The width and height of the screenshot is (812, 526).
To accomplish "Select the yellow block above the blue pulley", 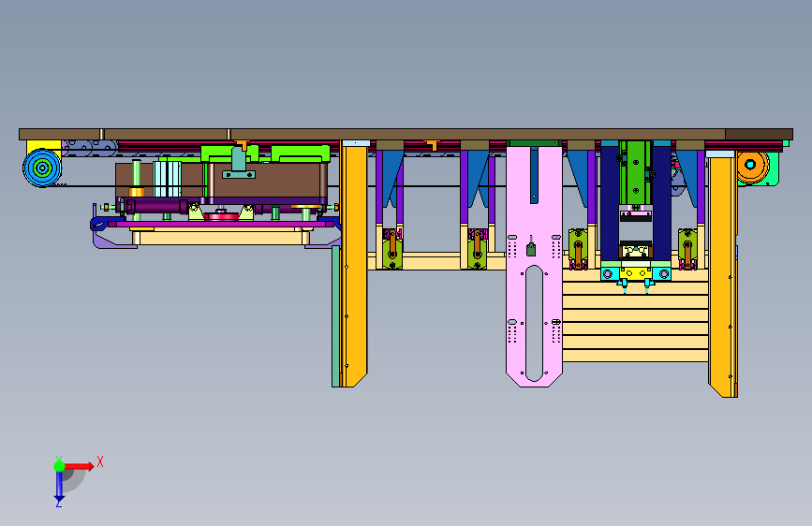I will pos(43,145).
